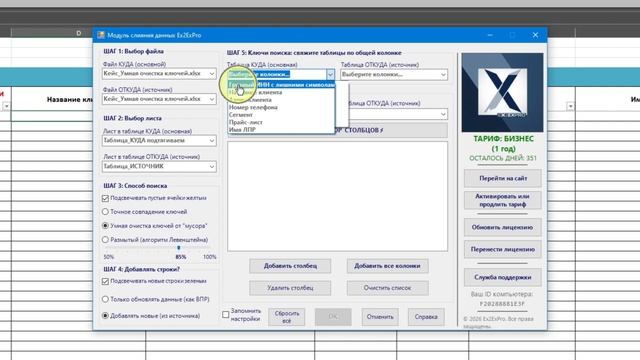Open 'Служба поддержки' button
The width and height of the screenshot is (640, 360).
tap(503, 277)
